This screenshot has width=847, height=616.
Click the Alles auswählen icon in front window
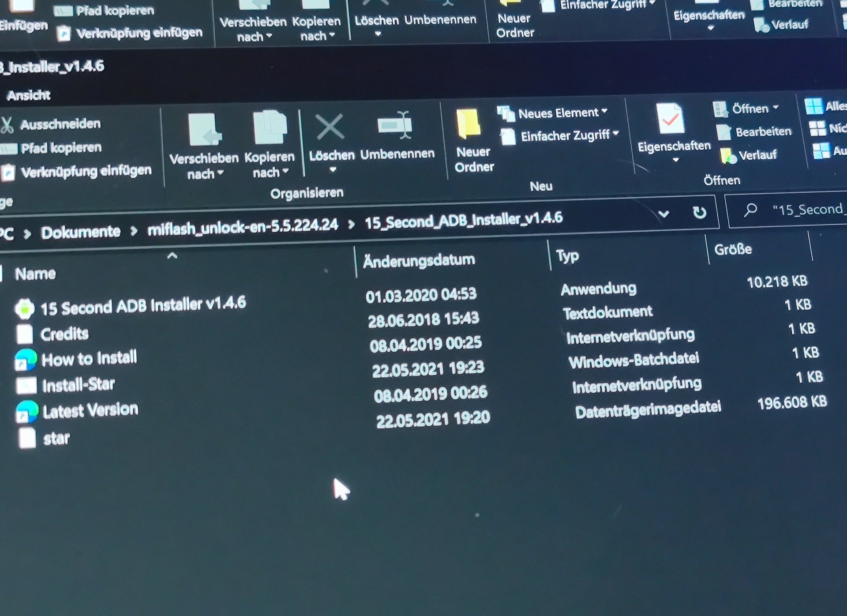813,106
